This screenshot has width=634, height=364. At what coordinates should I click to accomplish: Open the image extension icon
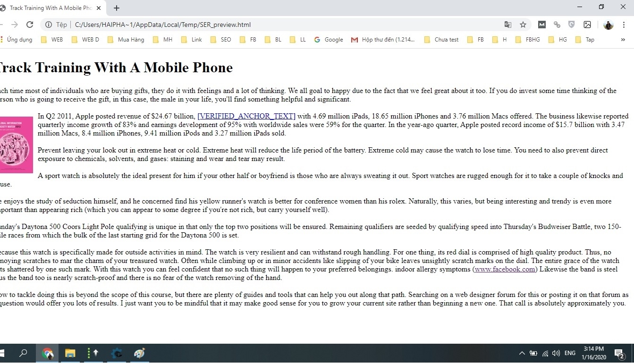587,25
